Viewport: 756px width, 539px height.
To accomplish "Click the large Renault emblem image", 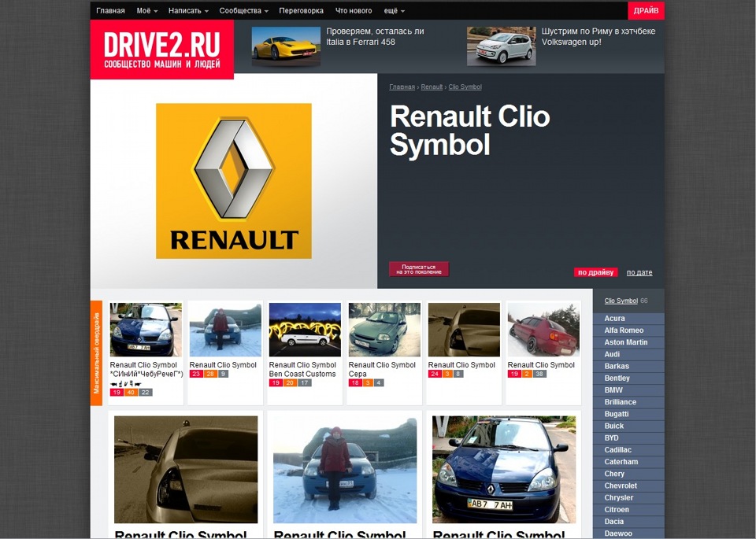I will [x=233, y=181].
